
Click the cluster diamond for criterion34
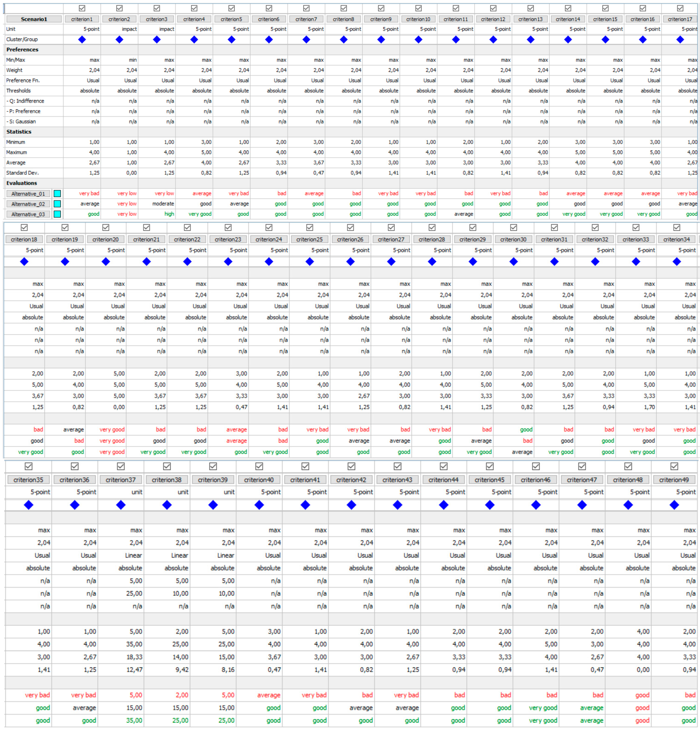[x=677, y=262]
